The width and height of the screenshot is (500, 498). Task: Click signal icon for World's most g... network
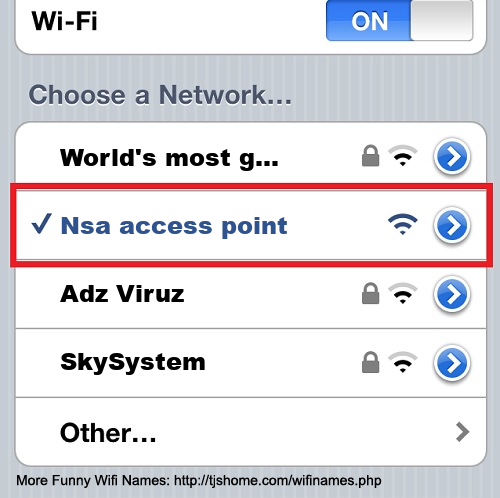403,156
